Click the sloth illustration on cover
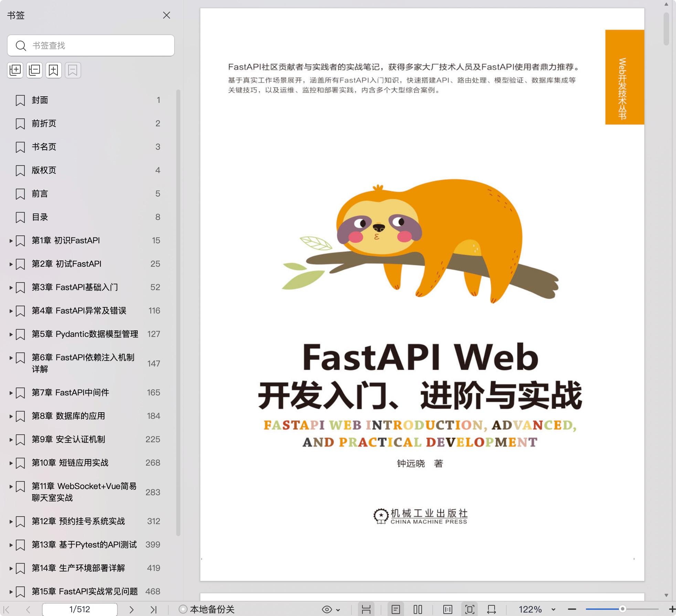The height and width of the screenshot is (616, 676). click(x=420, y=241)
